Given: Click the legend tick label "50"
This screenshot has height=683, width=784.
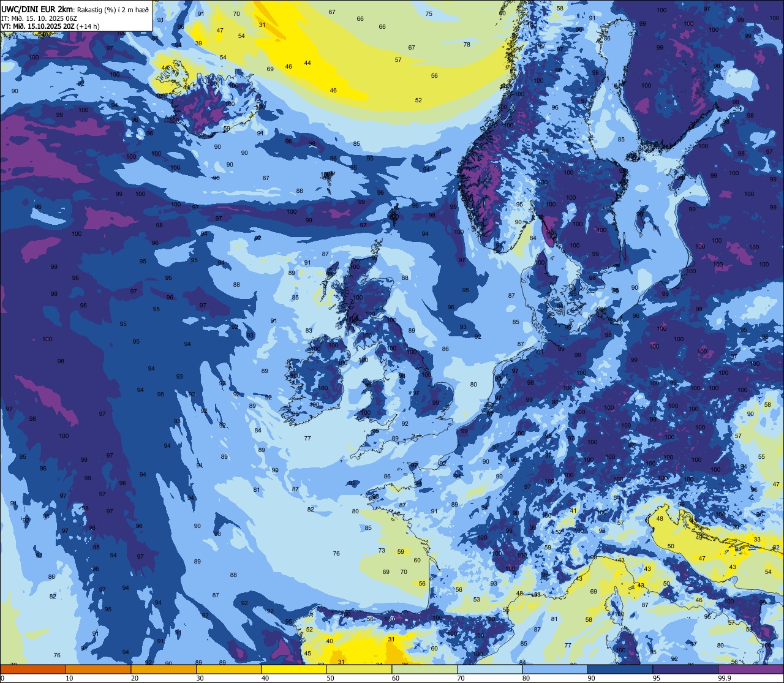Looking at the screenshot, I should tap(330, 678).
